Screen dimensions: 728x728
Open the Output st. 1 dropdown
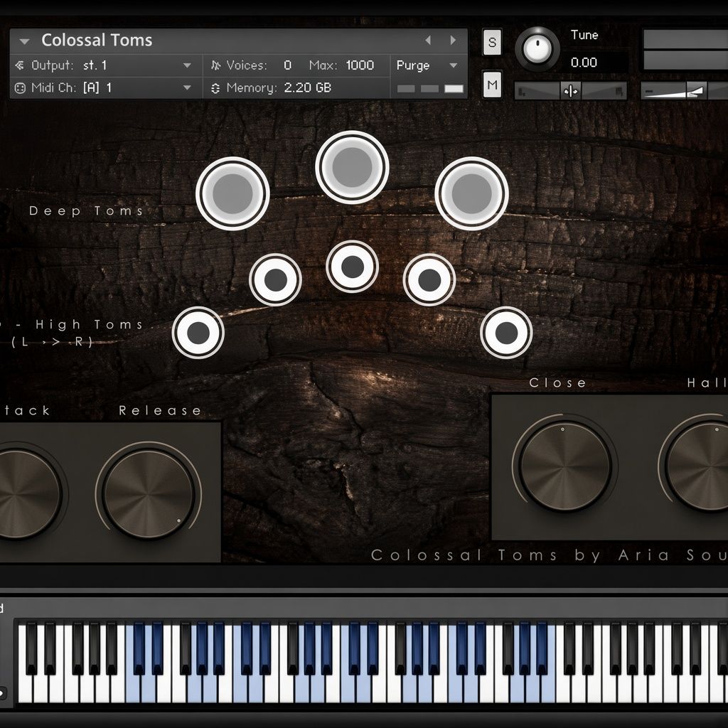(187, 65)
